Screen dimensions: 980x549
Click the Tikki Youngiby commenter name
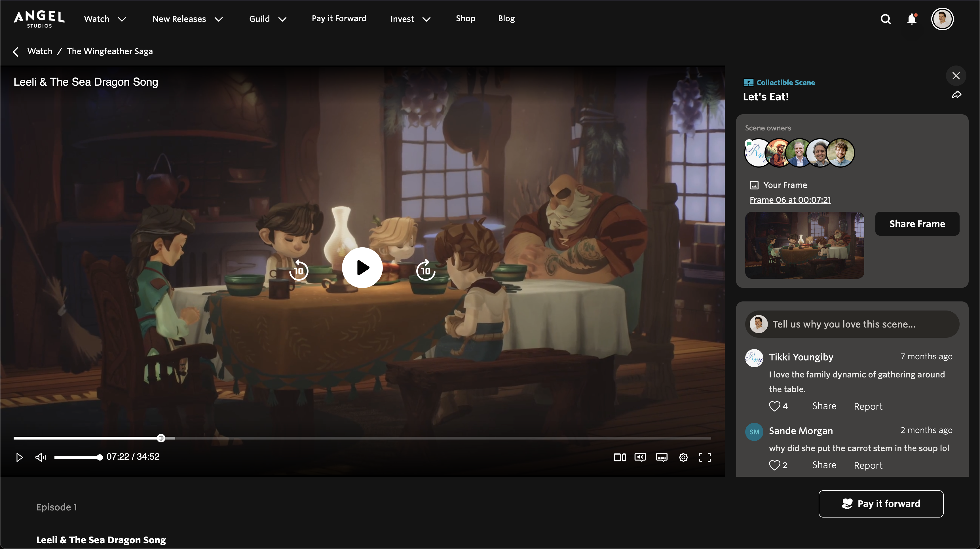click(x=801, y=357)
